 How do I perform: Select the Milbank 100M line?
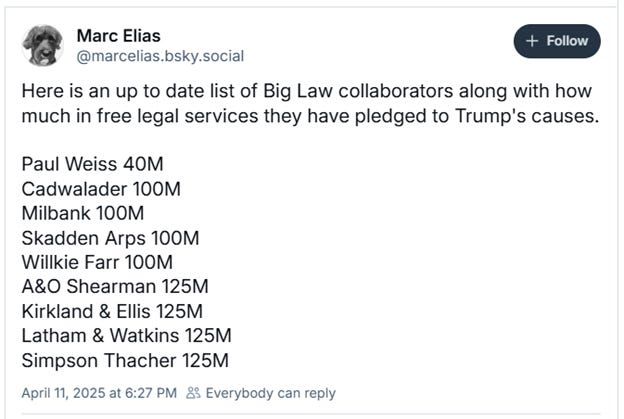tap(83, 213)
